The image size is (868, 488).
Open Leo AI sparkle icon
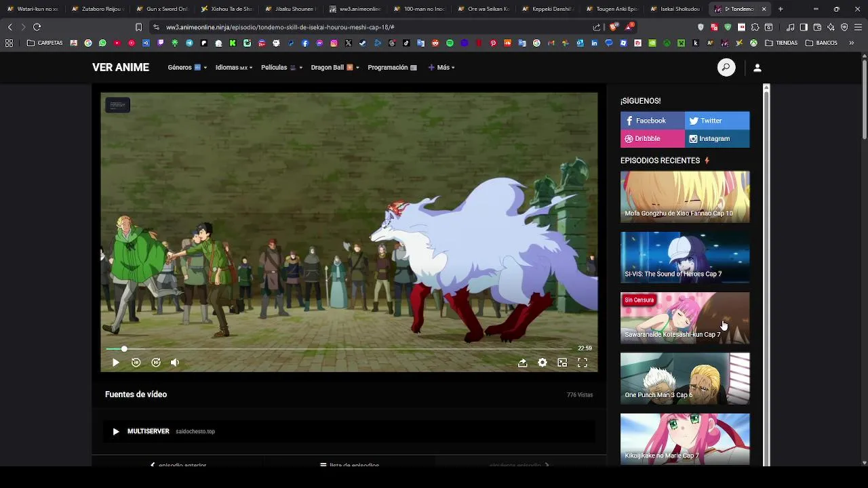(x=831, y=27)
